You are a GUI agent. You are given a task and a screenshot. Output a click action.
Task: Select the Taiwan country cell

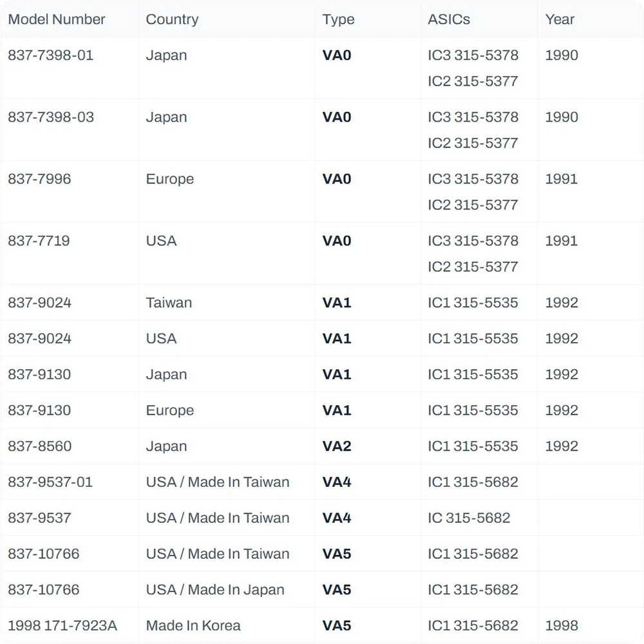pyautogui.click(x=169, y=303)
